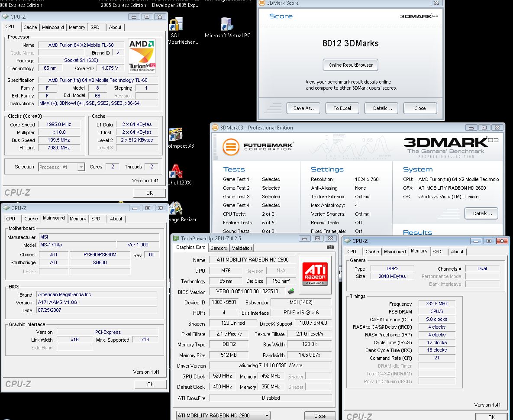Switch to Validation tab in GPU-Z
The height and width of the screenshot is (420, 513).
242,248
